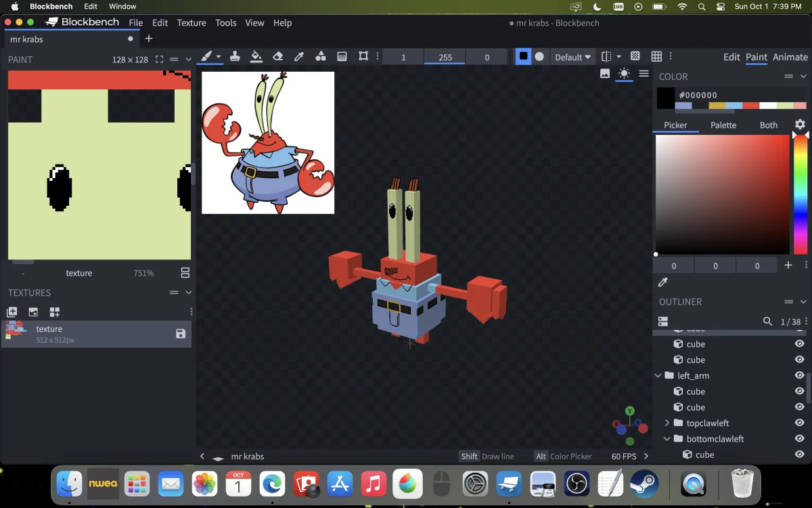Select the Copy Brush stamp tool
The image size is (812, 508).
[235, 56]
